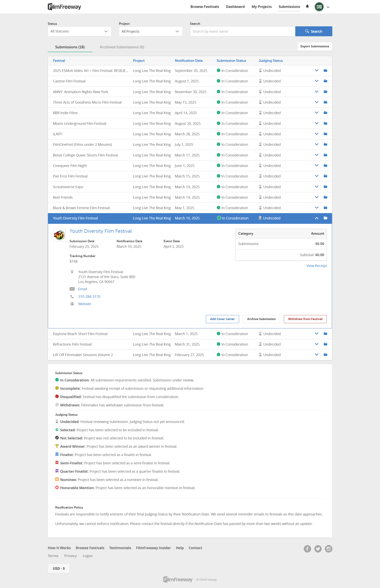The image size is (380, 588).
Task: Click the Search by event name field
Action: pos(242,31)
